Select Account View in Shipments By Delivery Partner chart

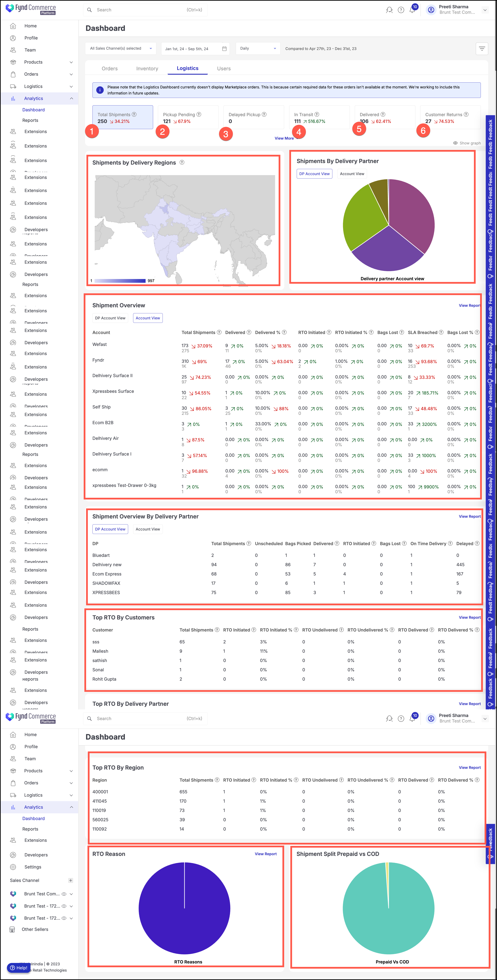click(x=352, y=174)
